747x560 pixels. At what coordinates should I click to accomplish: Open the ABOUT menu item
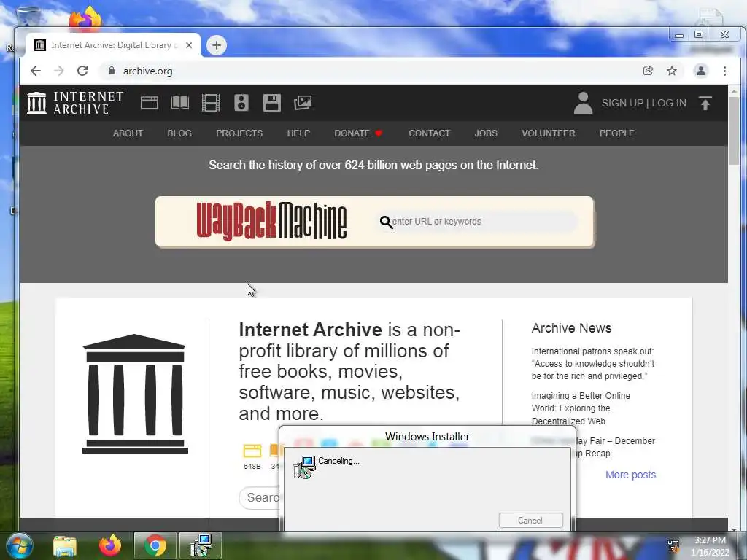[x=128, y=133]
